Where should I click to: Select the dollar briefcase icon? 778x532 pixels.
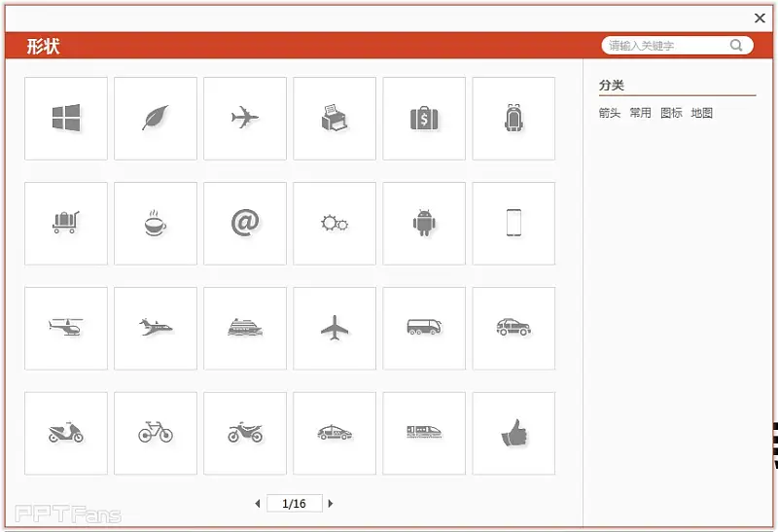424,119
